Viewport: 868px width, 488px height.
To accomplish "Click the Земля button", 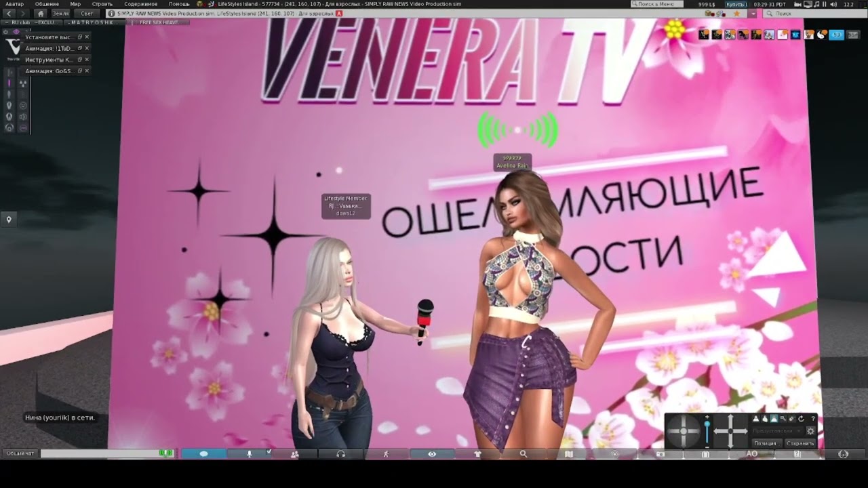I will [x=62, y=14].
